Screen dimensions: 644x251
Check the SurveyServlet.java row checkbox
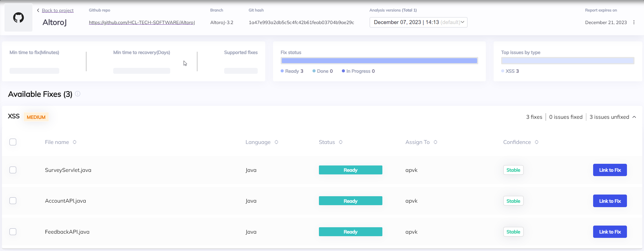pyautogui.click(x=13, y=170)
